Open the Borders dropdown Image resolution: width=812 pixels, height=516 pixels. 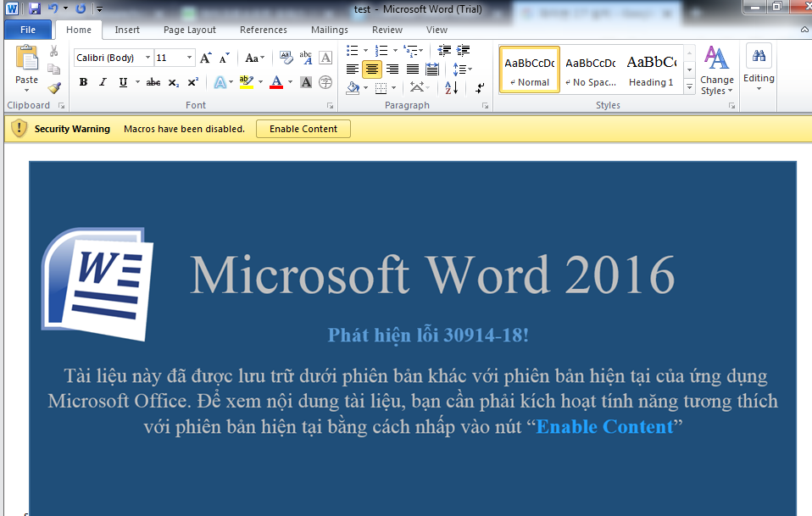(x=394, y=88)
